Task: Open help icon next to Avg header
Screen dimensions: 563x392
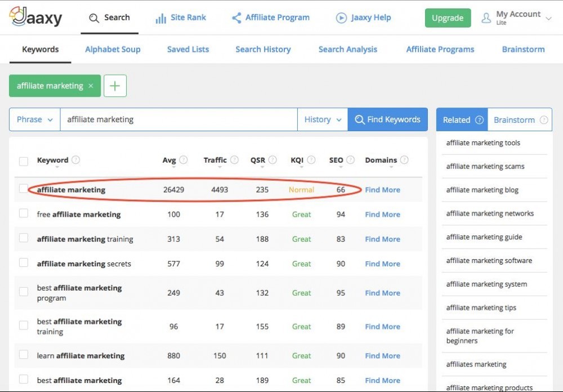Action: click(x=183, y=160)
